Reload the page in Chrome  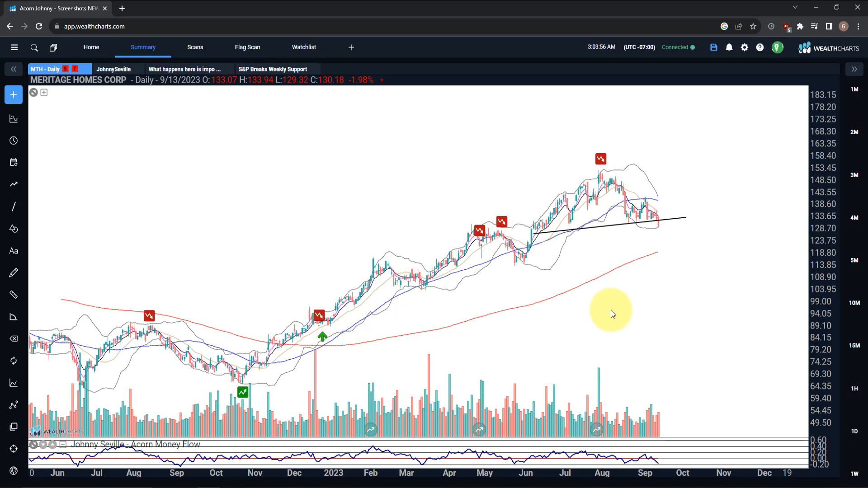pos(39,27)
